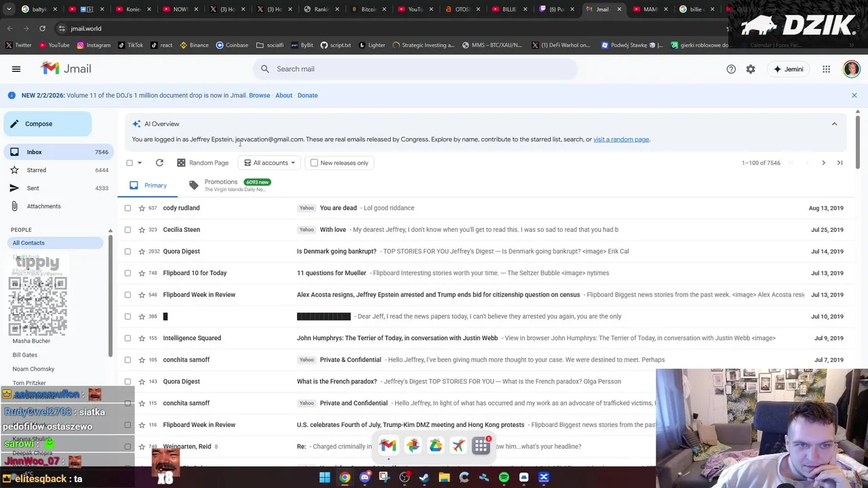Follow the Donate link in banner
This screenshot has height=488, width=868.
point(307,96)
